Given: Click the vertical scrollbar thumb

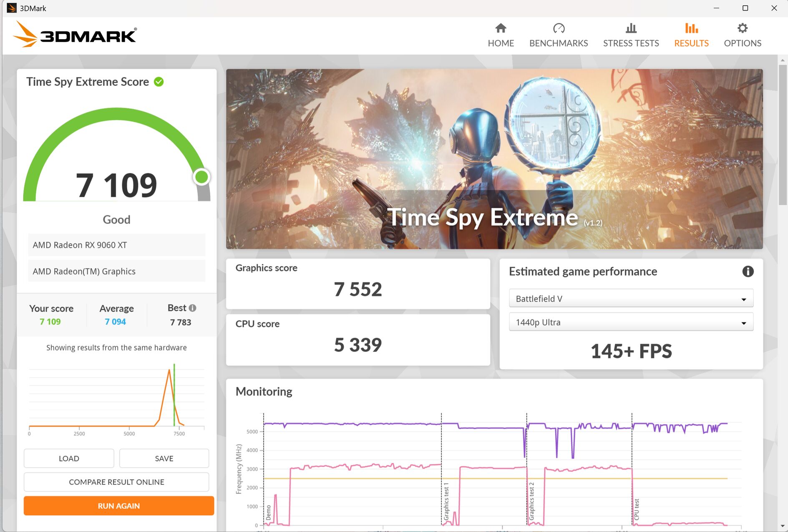Looking at the screenshot, I should pyautogui.click(x=782, y=135).
